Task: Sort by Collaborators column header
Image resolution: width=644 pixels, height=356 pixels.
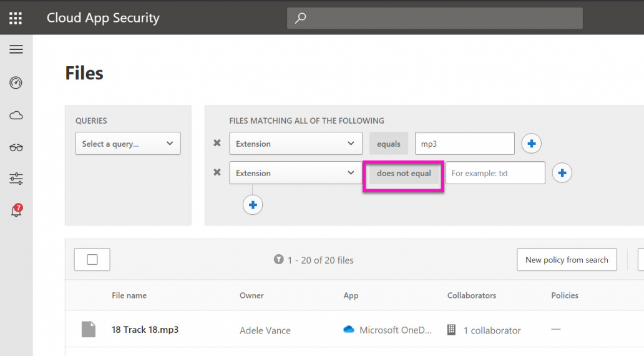Action: coord(472,295)
